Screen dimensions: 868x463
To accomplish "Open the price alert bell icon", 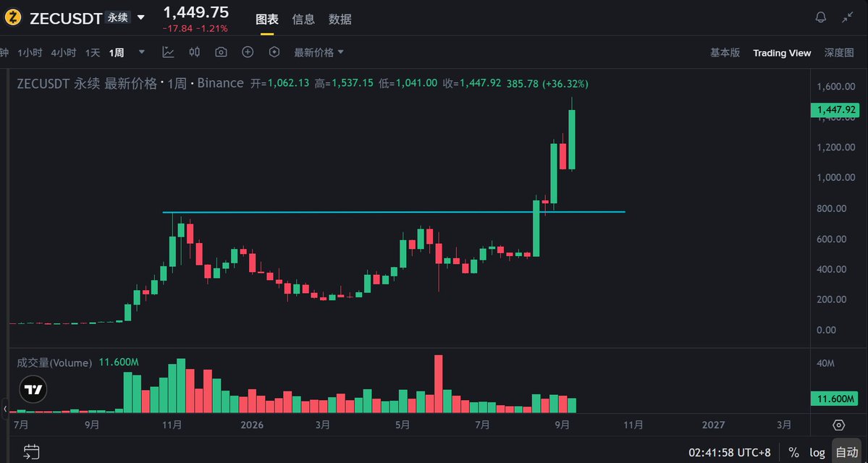I will (820, 17).
